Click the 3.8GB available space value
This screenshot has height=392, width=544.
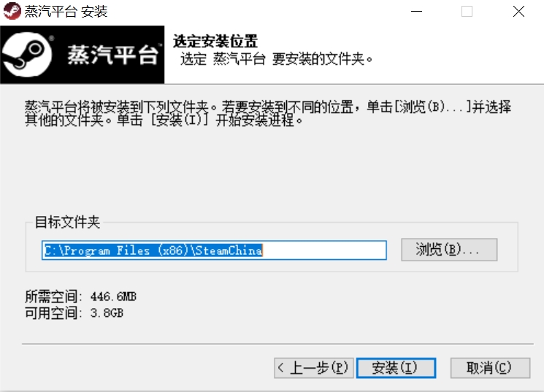pos(107,313)
